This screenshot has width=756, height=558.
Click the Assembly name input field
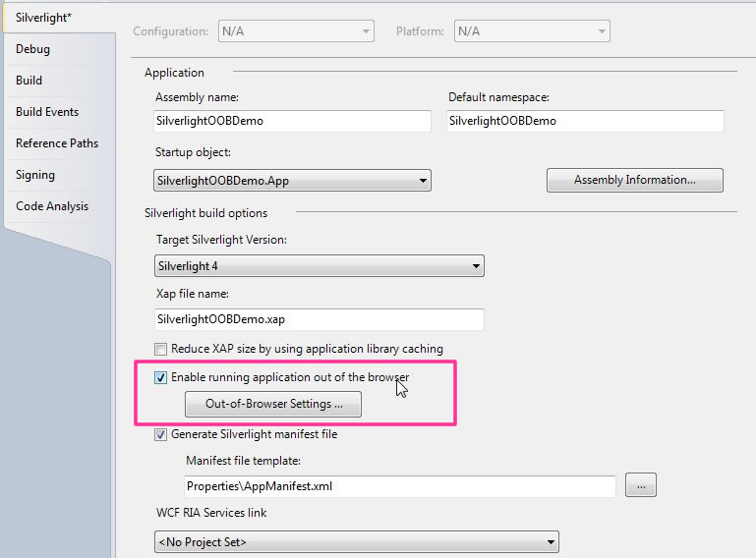coord(292,121)
